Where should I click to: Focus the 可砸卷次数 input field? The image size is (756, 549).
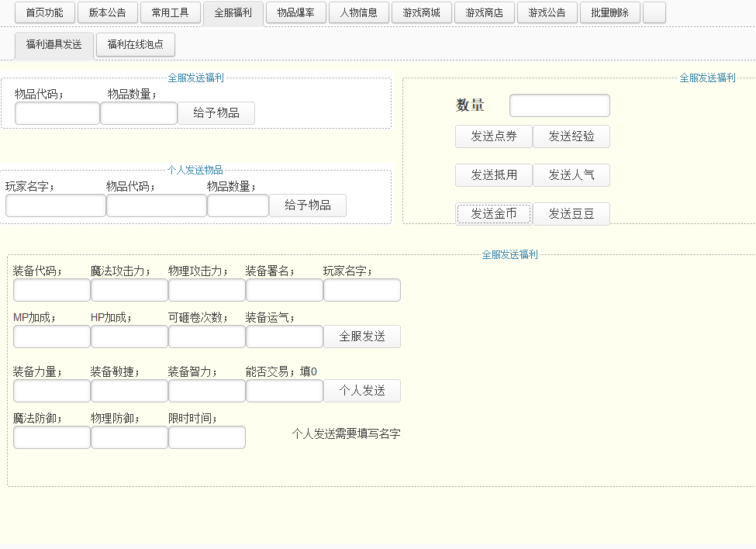click(207, 337)
